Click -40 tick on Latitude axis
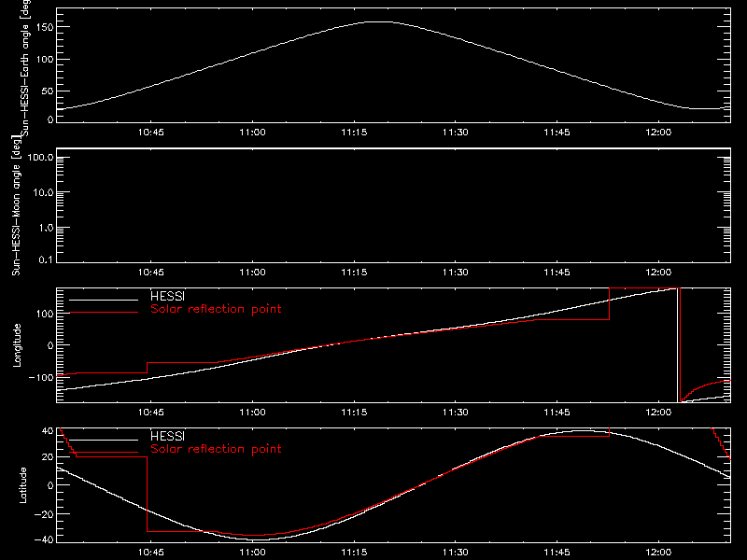Image resolution: width=747 pixels, height=560 pixels. point(44,540)
